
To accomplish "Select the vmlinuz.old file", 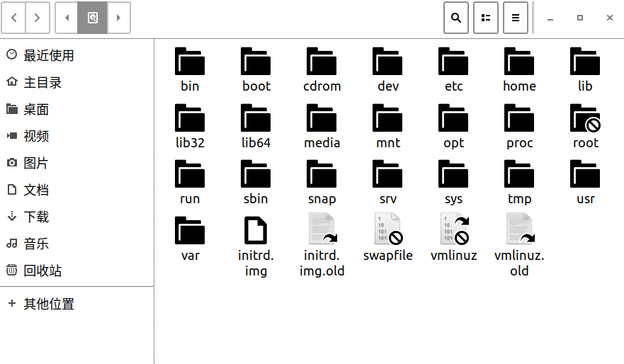I will [x=519, y=246].
